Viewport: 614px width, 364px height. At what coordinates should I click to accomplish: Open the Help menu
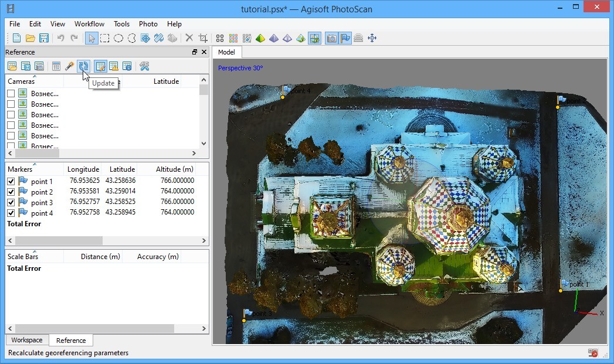[174, 24]
